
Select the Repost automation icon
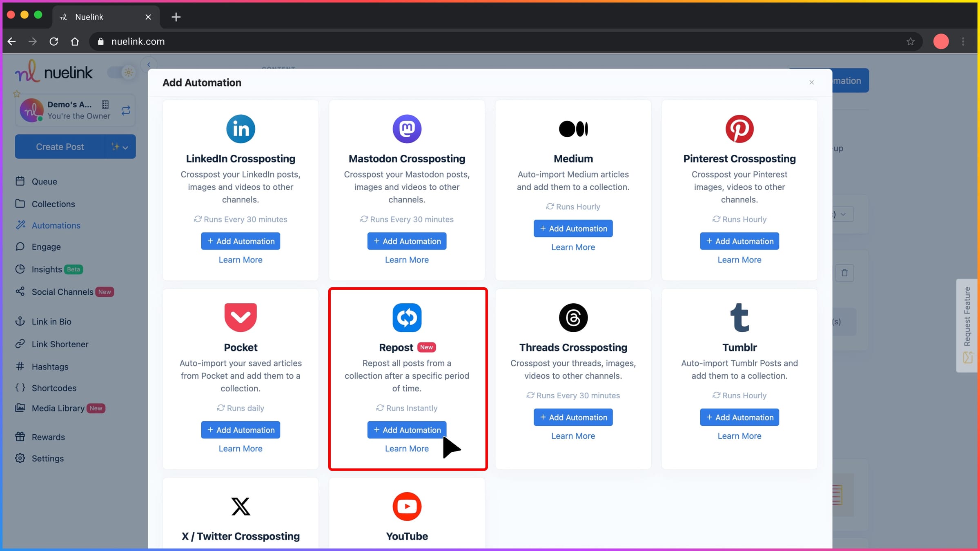click(407, 318)
